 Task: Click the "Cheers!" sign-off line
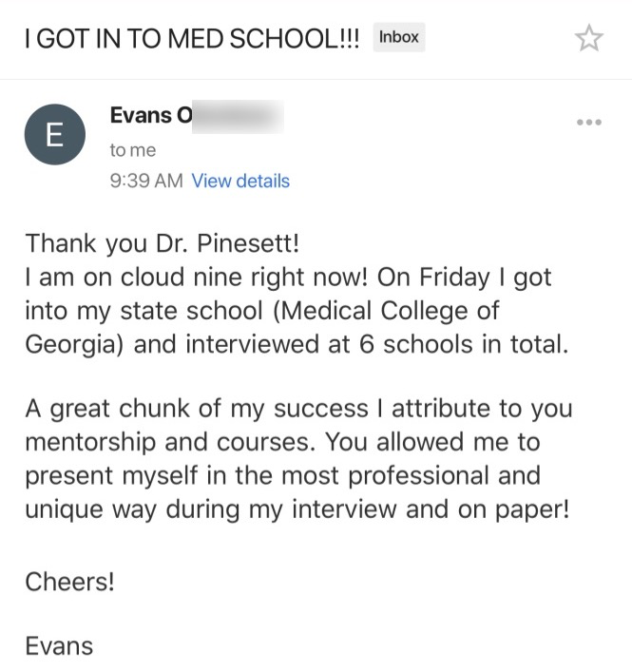click(x=69, y=581)
